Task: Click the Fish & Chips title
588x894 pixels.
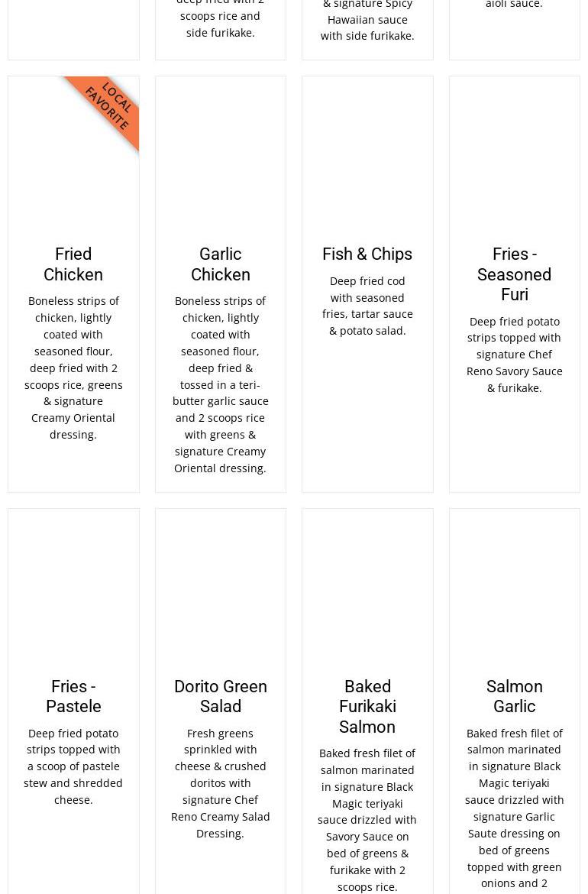Action: [367, 254]
